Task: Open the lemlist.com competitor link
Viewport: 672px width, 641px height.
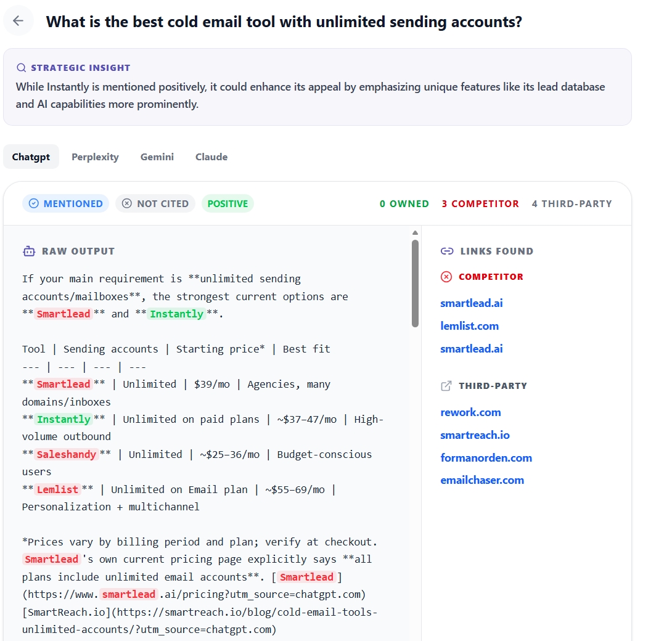Action: (469, 326)
